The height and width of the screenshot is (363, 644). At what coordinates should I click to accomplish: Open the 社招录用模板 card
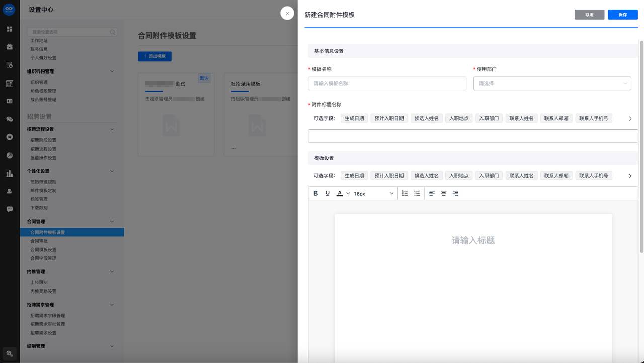pyautogui.click(x=260, y=114)
